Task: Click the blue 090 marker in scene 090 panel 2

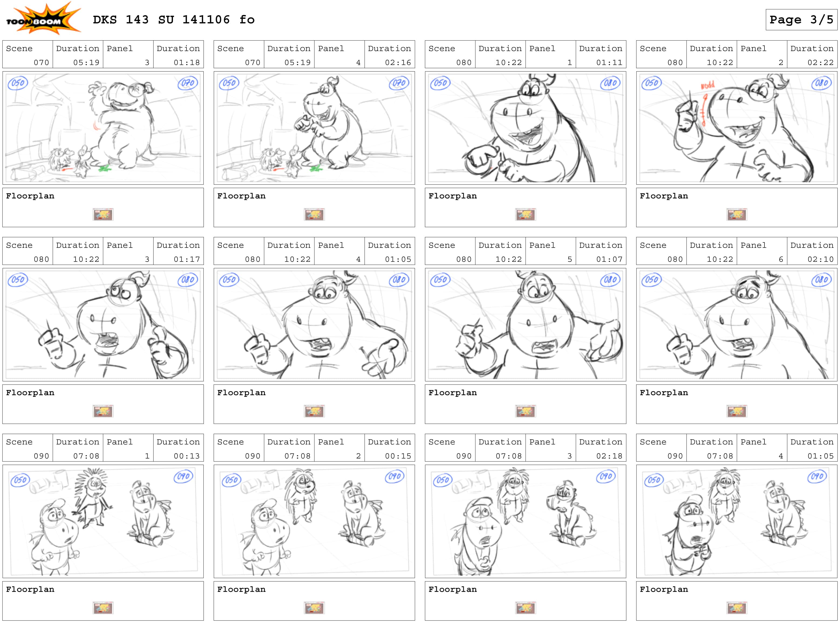Action: click(x=395, y=476)
